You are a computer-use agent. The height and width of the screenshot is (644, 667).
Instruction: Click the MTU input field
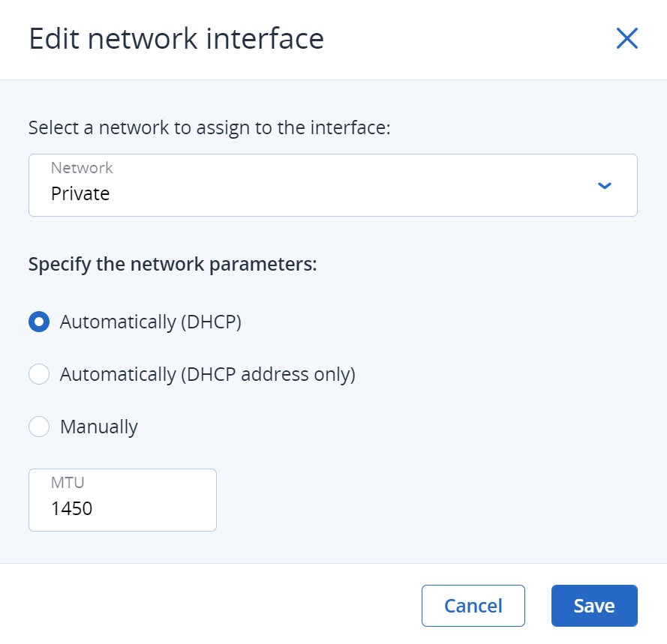tap(122, 500)
